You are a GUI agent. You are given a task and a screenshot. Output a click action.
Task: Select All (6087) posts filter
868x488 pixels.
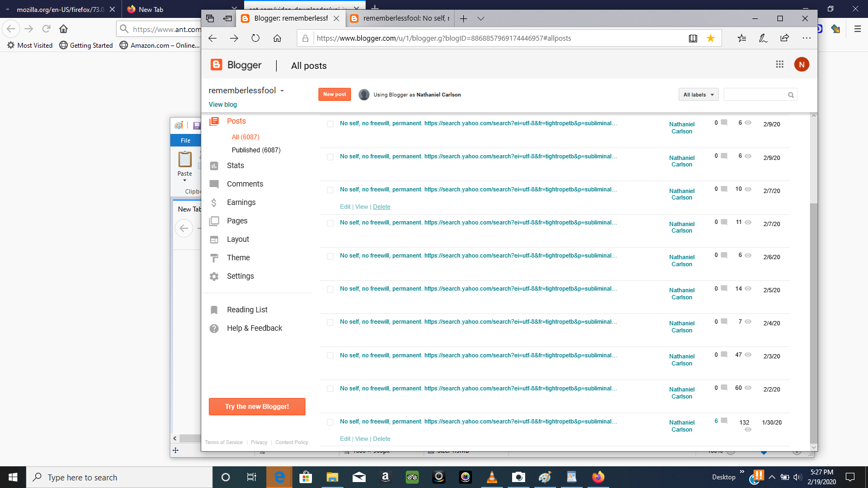point(245,137)
